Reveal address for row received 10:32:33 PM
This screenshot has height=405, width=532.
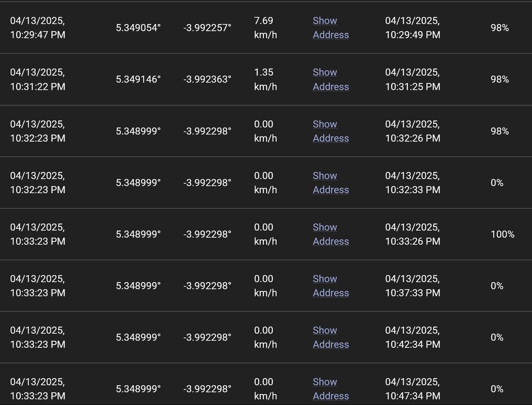pyautogui.click(x=330, y=183)
